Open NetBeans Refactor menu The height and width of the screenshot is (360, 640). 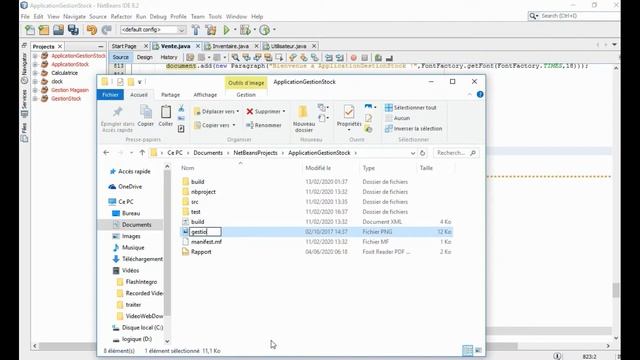pyautogui.click(x=121, y=17)
